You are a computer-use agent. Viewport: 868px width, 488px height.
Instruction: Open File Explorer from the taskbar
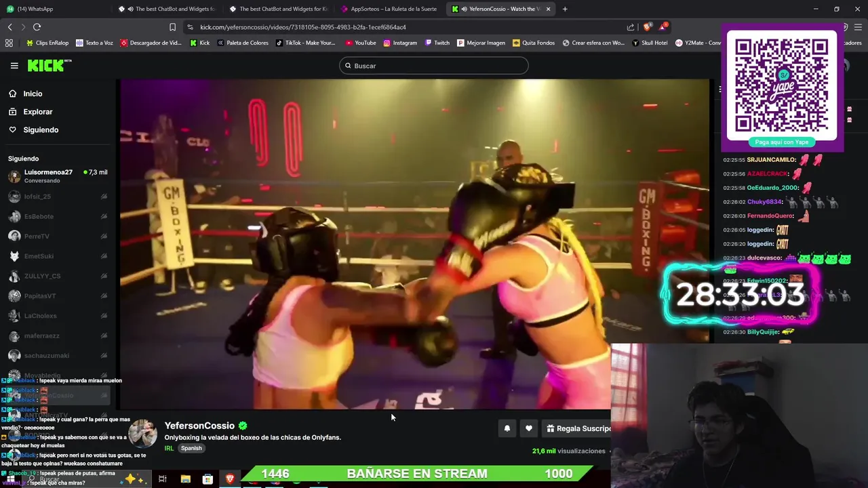(x=185, y=479)
